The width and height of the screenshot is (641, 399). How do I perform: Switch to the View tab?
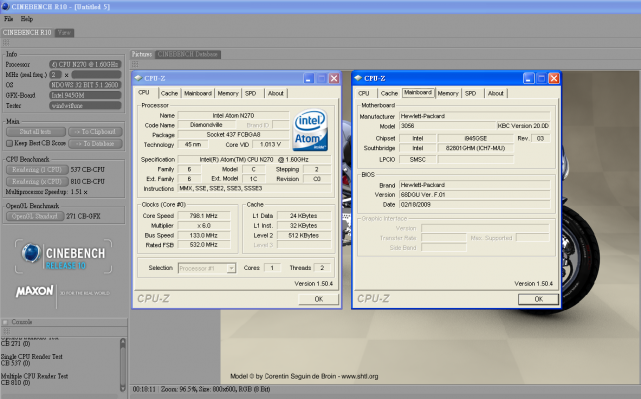click(64, 32)
